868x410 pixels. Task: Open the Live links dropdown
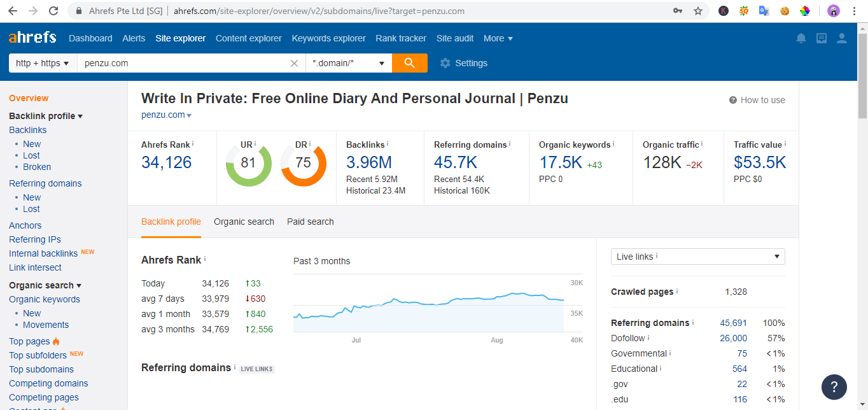tap(697, 256)
